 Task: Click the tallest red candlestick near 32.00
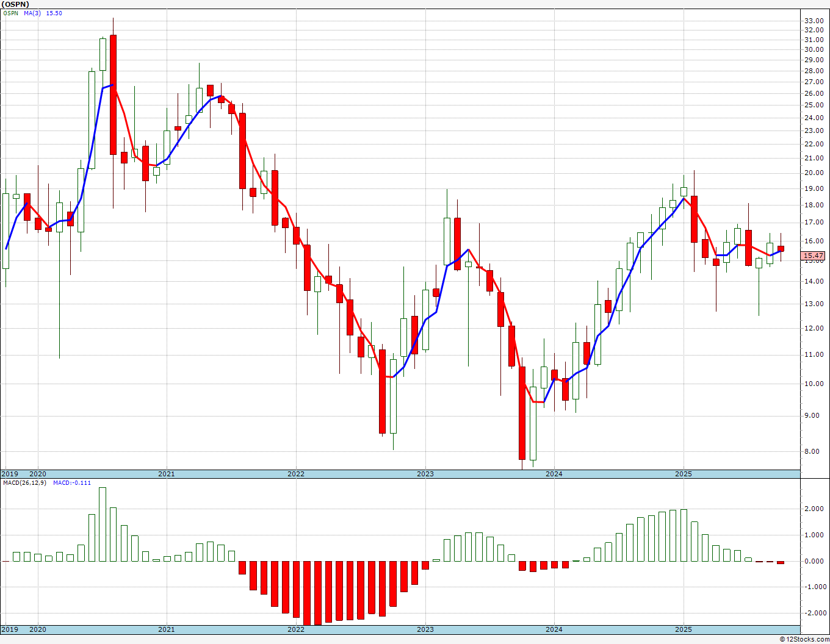click(113, 95)
